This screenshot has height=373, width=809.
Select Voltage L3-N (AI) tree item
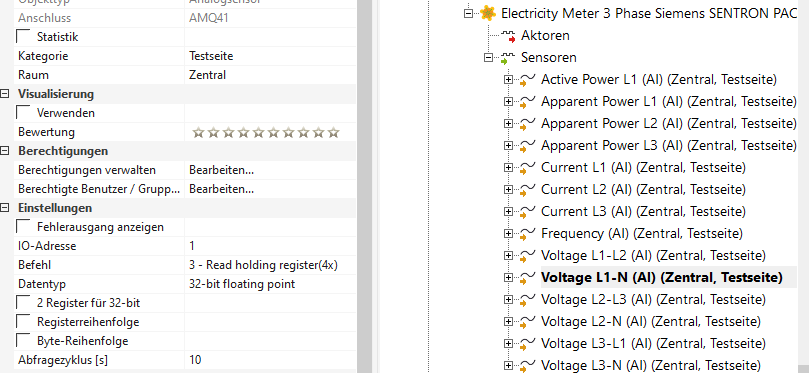click(x=651, y=365)
